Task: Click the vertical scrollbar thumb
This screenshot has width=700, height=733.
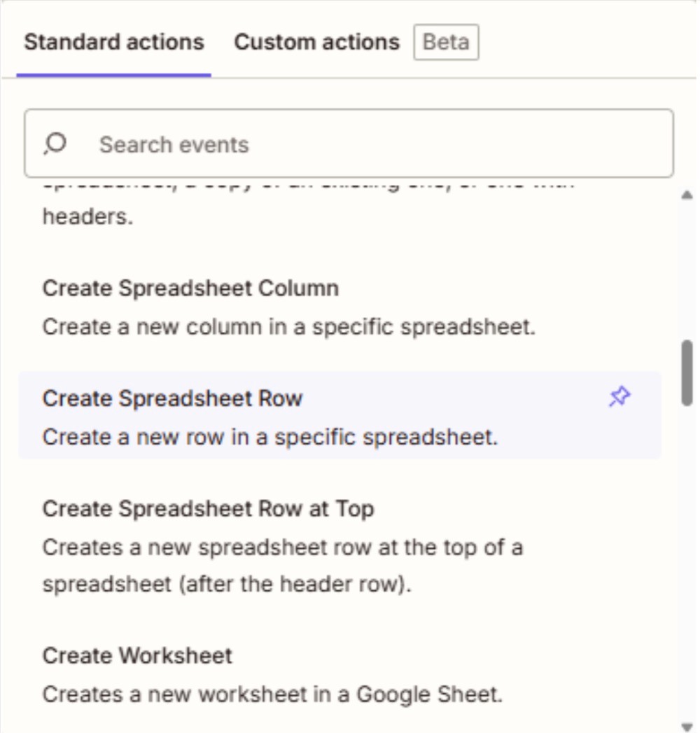Action: coord(687,372)
